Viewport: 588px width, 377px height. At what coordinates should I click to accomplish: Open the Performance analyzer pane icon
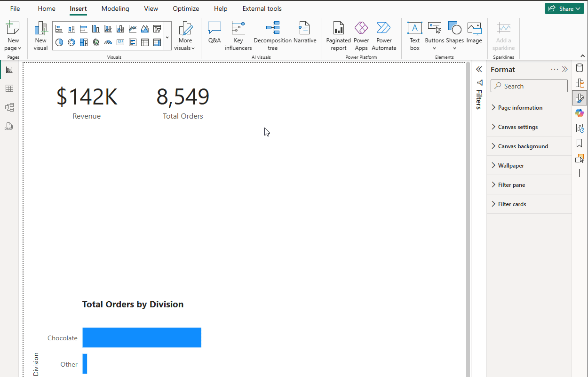(580, 128)
